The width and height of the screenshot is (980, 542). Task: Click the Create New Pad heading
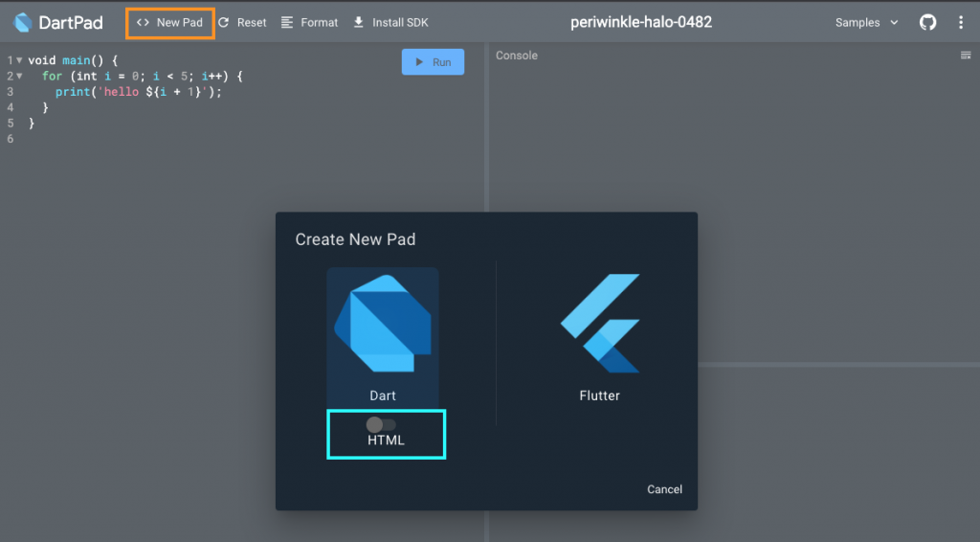(355, 239)
